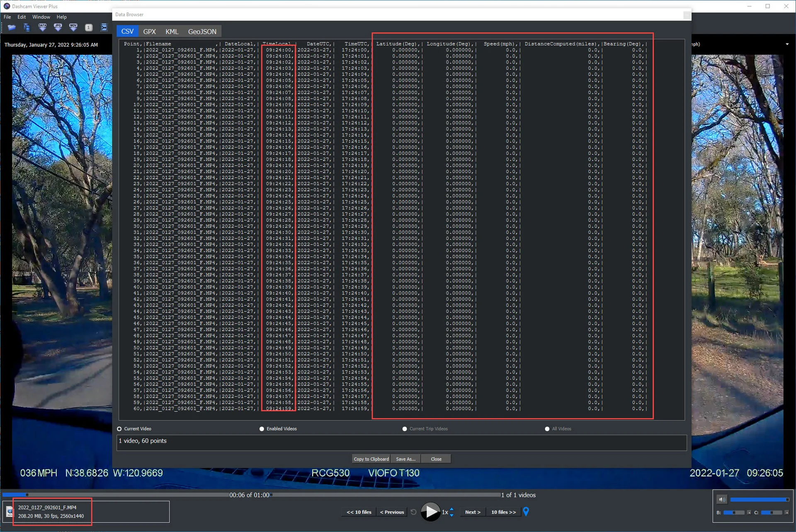The image size is (796, 532).
Task: Click the replay circular arrow icon
Action: point(413,512)
